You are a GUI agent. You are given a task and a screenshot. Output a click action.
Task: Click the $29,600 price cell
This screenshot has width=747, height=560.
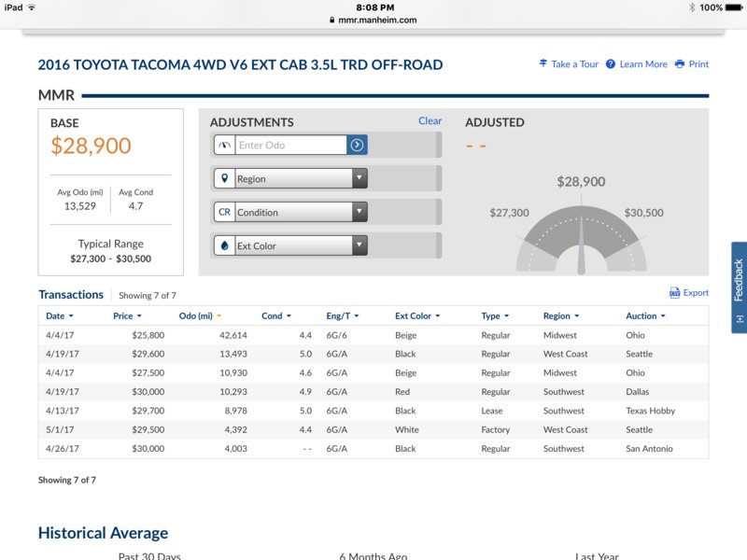148,354
